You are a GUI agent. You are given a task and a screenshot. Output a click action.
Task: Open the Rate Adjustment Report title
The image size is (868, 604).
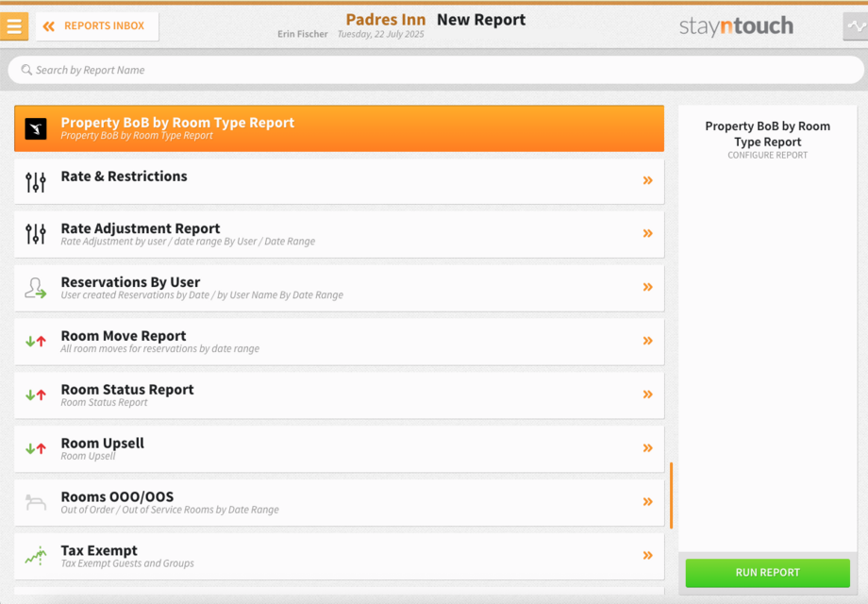[141, 228]
